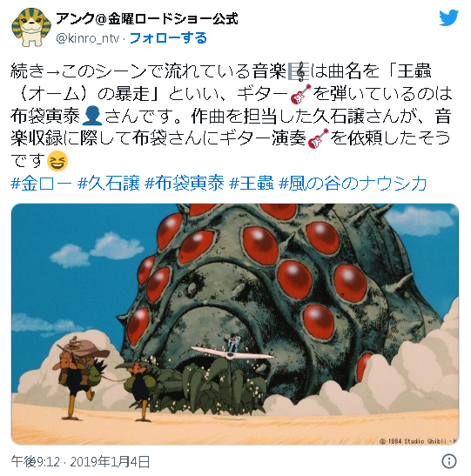
Task: Click the @kinro_ntv handle
Action: 87,38
